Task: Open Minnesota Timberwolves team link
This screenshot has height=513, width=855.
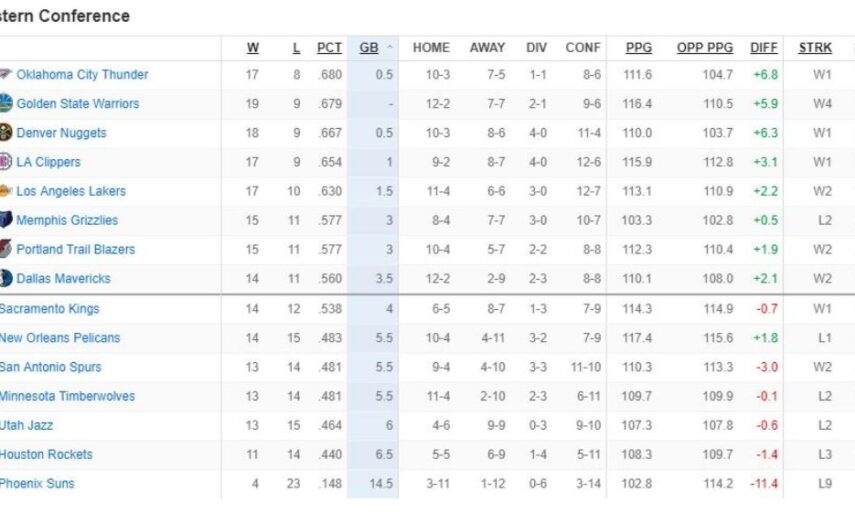Action: [67, 396]
